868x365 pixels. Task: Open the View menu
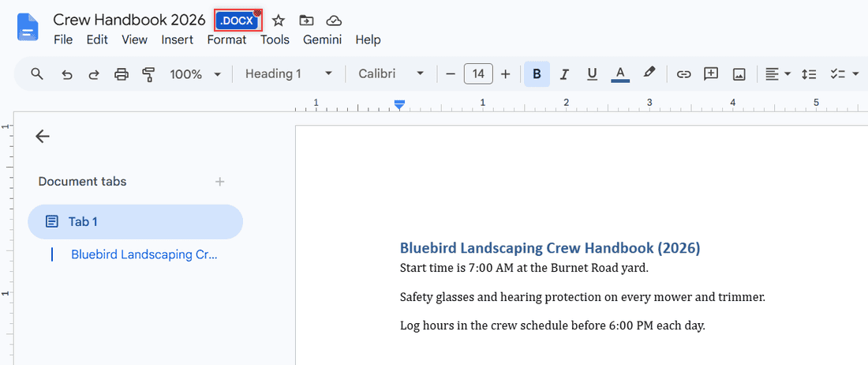(x=134, y=40)
